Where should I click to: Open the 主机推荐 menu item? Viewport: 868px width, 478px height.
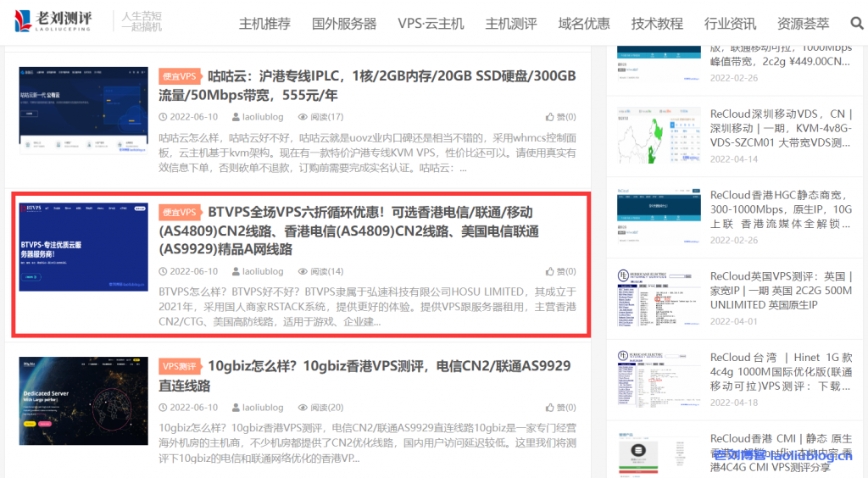[264, 24]
